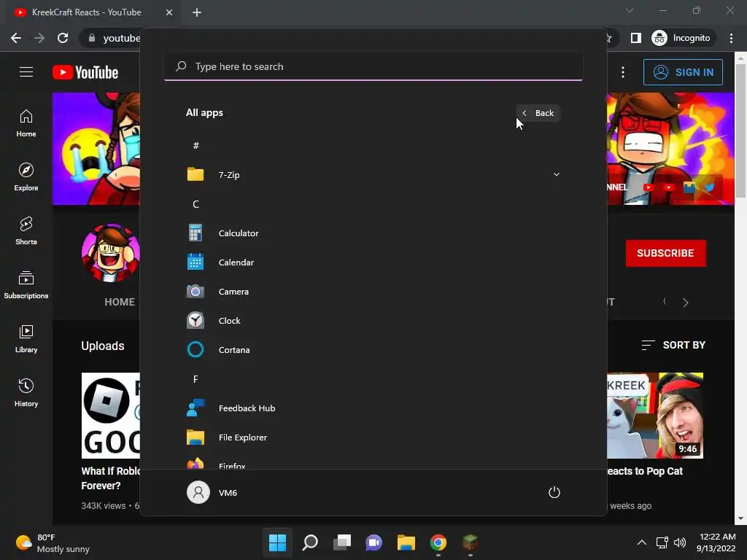This screenshot has height=560, width=747.
Task: Open the network status tray icon
Action: pyautogui.click(x=662, y=542)
